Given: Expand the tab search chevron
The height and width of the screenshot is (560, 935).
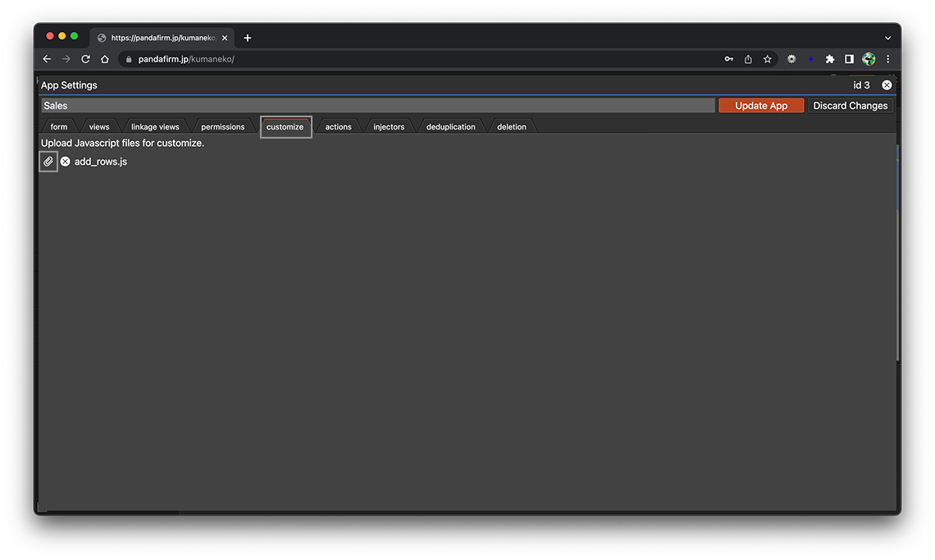Looking at the screenshot, I should (x=887, y=38).
